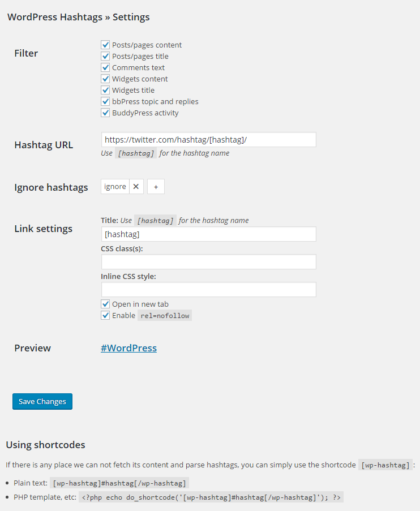Image resolution: width=420 pixels, height=511 pixels.
Task: Click the plain text wp-hashtag shortcode example
Action: click(x=119, y=483)
